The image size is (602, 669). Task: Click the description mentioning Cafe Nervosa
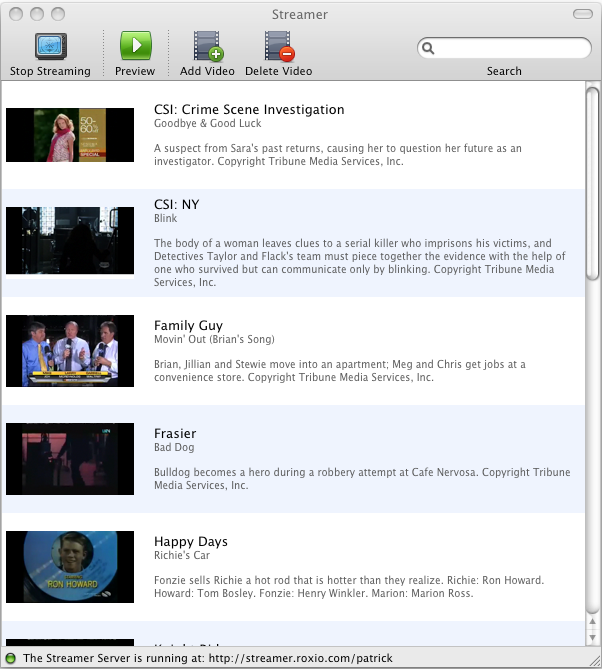[362, 478]
